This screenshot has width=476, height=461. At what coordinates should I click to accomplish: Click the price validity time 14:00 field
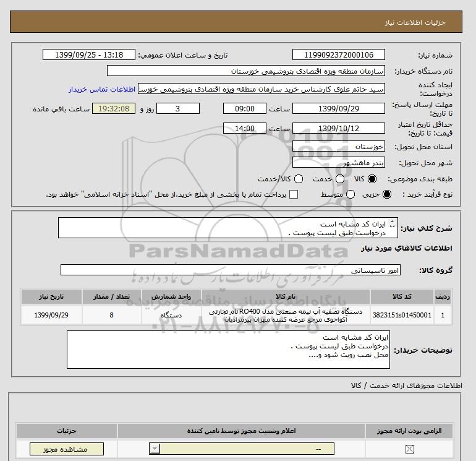coord(244,128)
